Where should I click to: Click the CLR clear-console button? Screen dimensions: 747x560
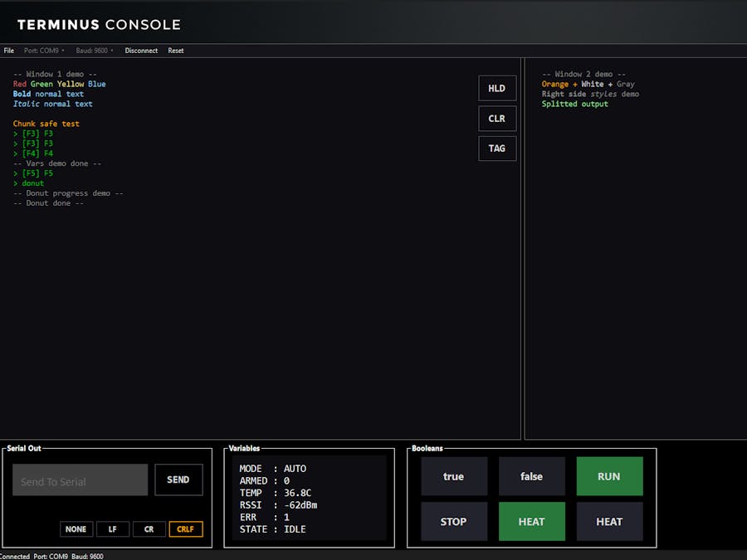(x=496, y=118)
